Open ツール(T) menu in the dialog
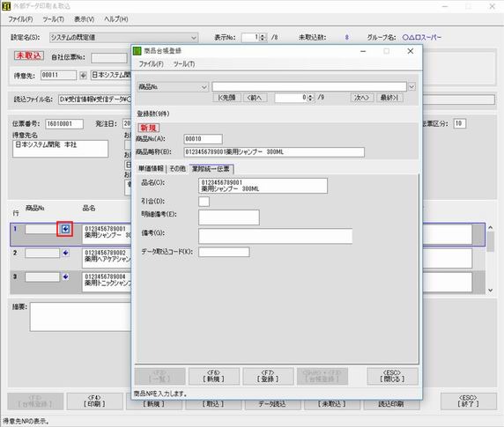 [184, 64]
